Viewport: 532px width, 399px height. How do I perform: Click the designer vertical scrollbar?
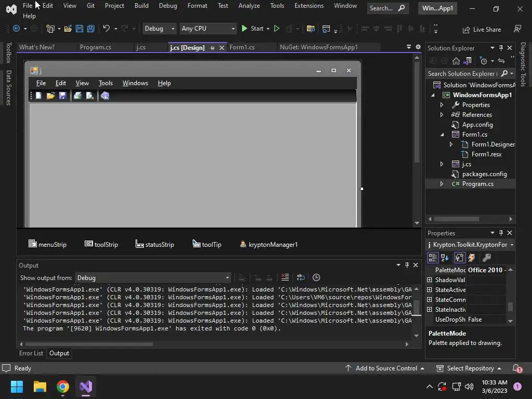tap(417, 112)
